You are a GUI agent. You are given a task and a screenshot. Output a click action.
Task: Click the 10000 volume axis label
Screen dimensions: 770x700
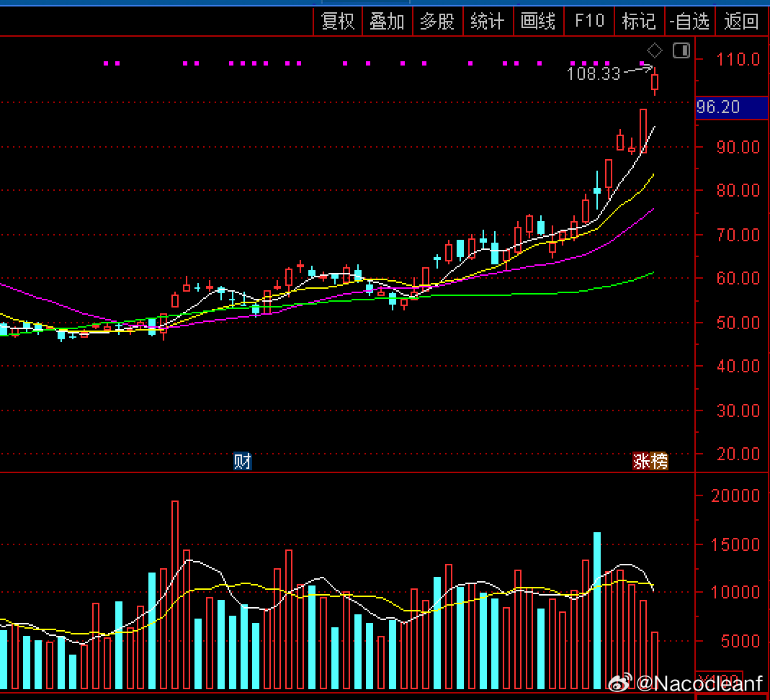pos(735,592)
